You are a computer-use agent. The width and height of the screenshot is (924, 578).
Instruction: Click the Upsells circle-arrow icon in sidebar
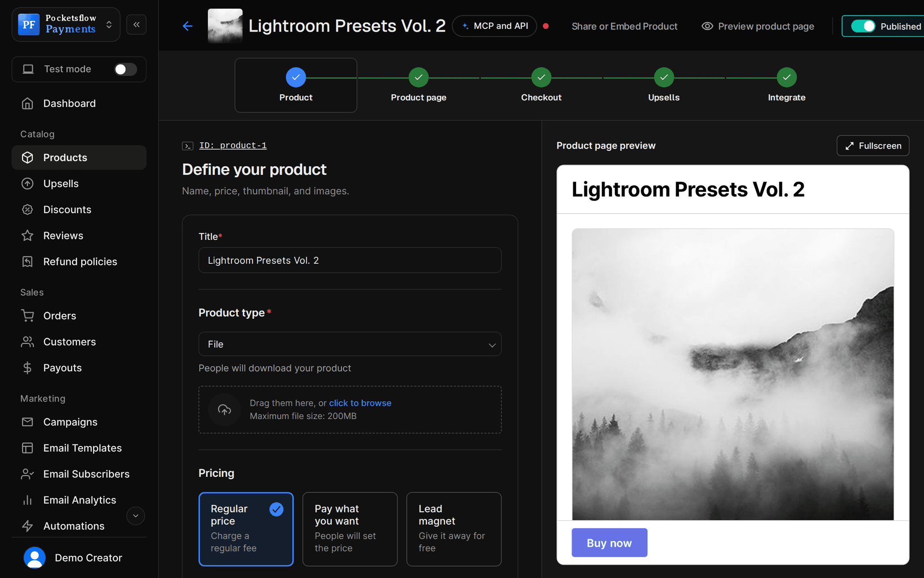28,184
